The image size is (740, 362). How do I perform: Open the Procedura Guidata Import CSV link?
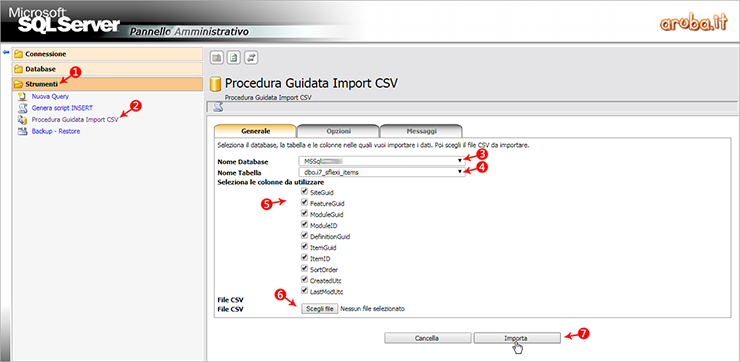(75, 120)
